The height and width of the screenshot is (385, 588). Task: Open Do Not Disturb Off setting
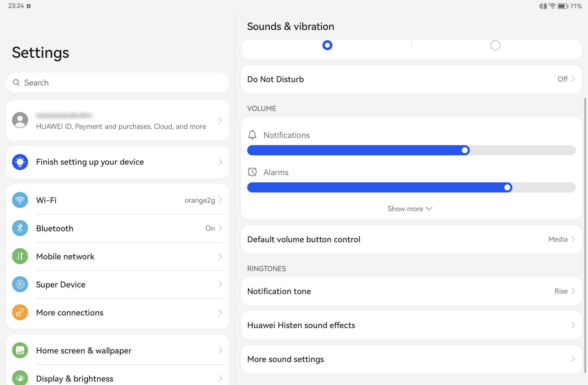click(411, 79)
